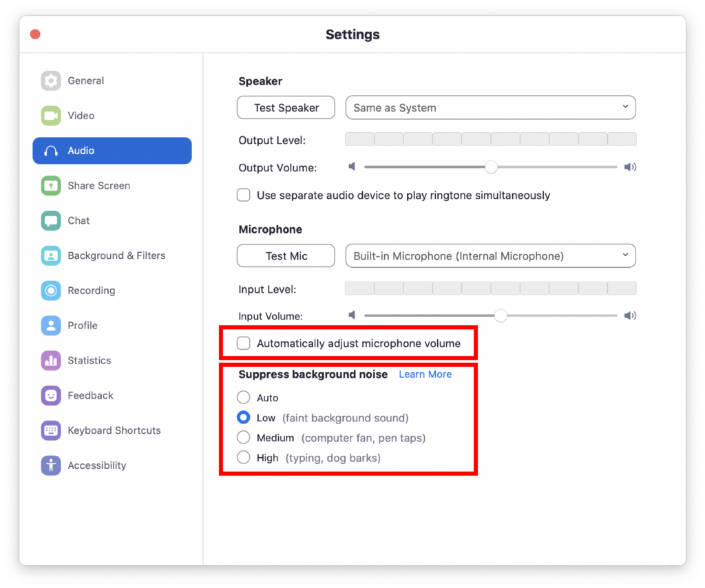Enable separate audio device for ringtone
This screenshot has height=588, width=705.
coord(244,195)
